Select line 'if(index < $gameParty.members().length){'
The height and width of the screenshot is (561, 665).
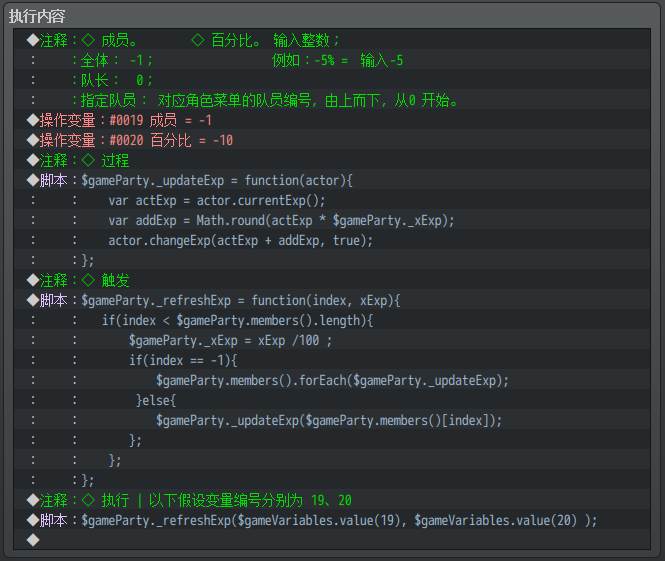tap(332, 320)
